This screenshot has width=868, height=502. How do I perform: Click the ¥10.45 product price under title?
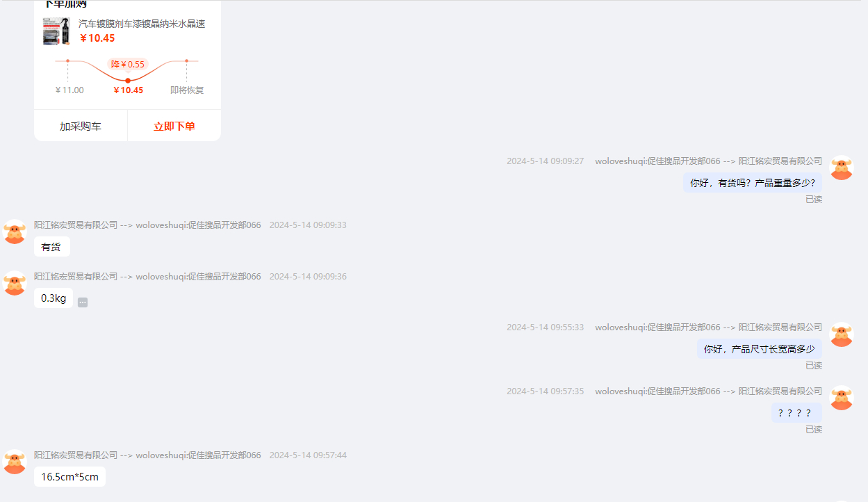pos(97,38)
